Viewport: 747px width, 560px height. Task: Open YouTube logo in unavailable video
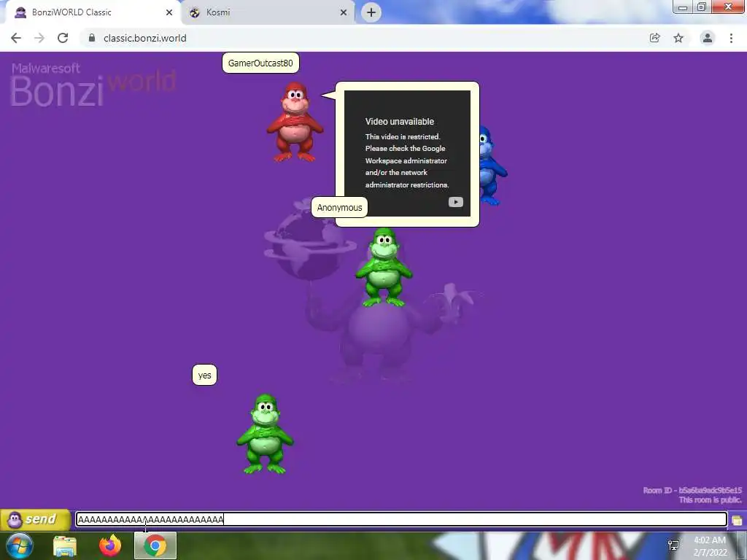pyautogui.click(x=456, y=203)
